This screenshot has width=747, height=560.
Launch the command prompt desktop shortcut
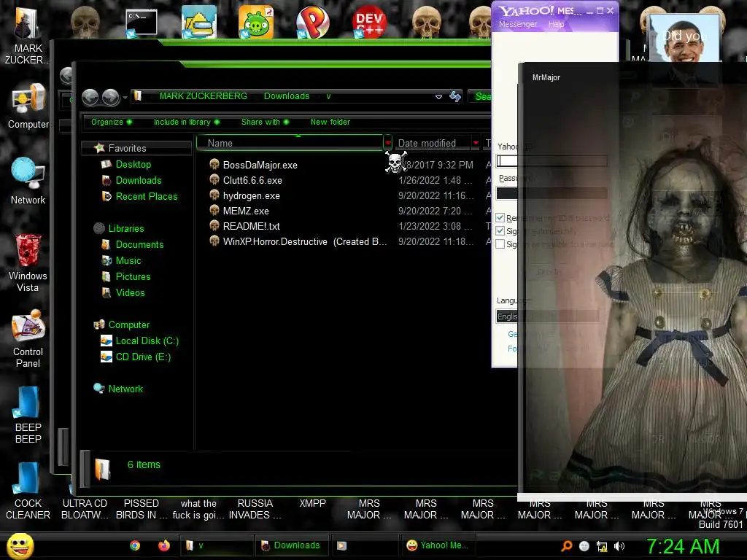(x=142, y=23)
